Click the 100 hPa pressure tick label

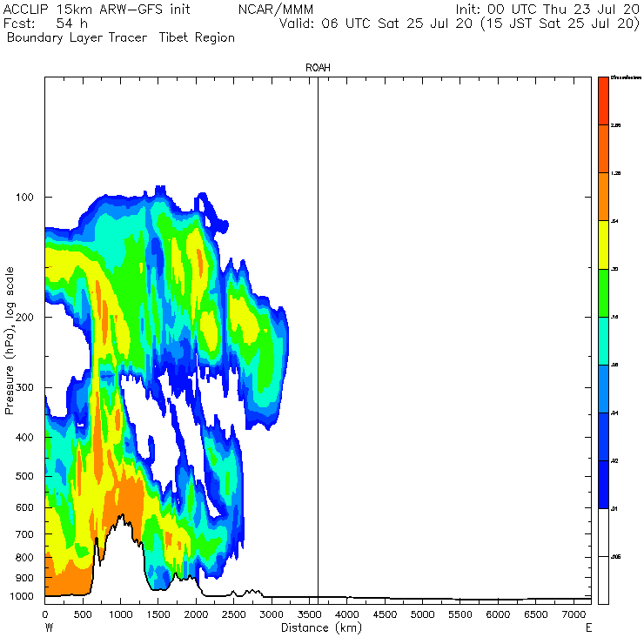point(24,198)
